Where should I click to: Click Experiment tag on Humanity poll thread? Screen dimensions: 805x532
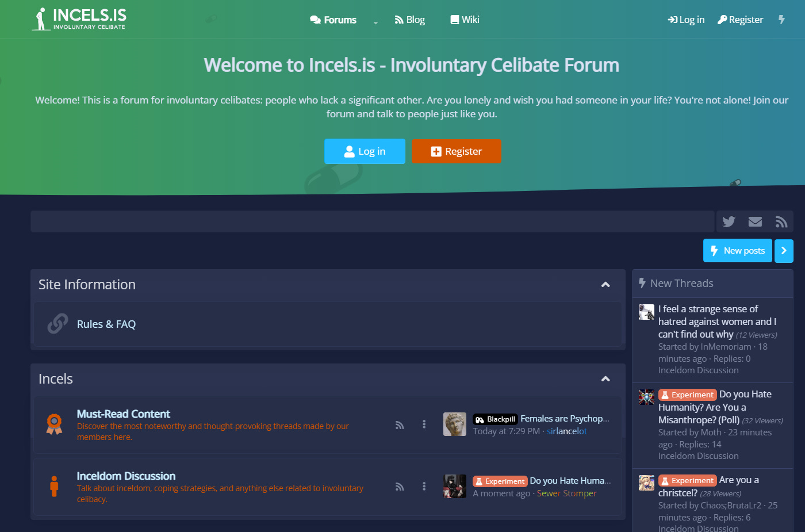688,395
